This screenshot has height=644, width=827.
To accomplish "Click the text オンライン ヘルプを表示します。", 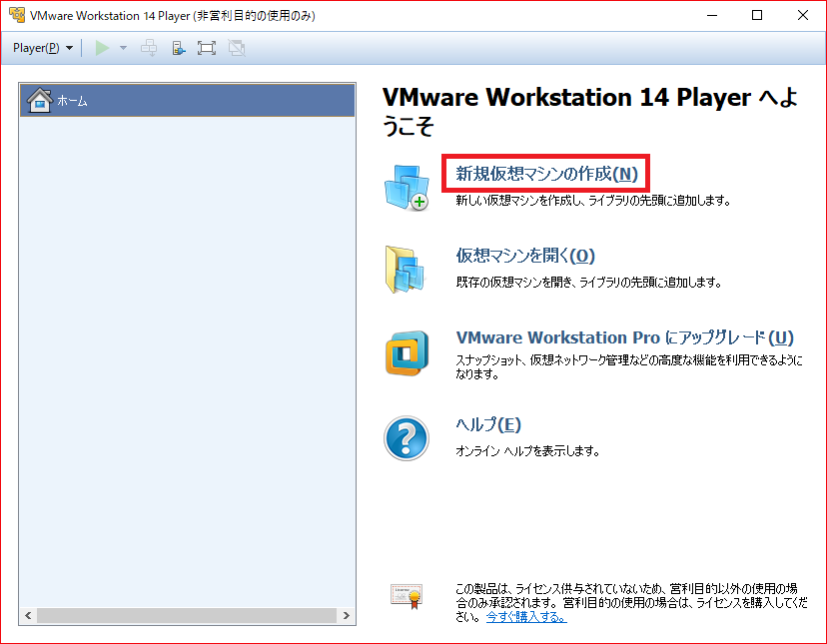I will 527,451.
